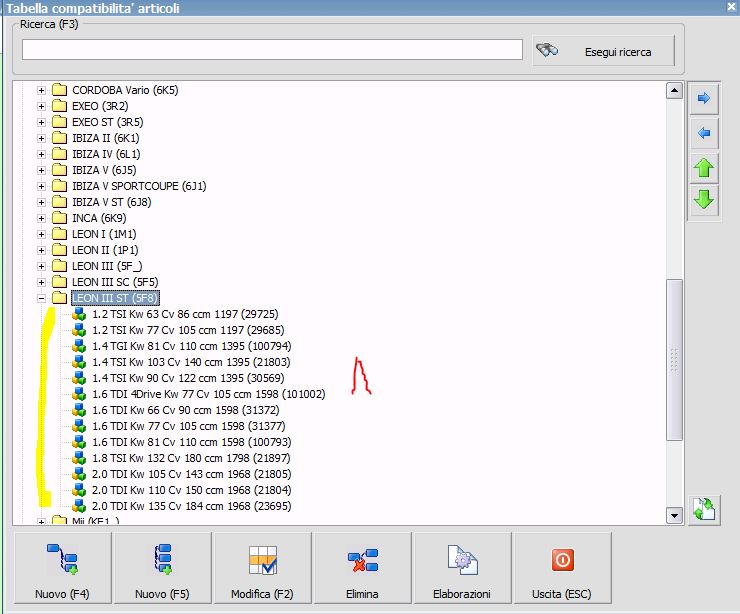This screenshot has width=740, height=614.
Task: Click the Modifica (F2) table icon
Action: tap(263, 560)
